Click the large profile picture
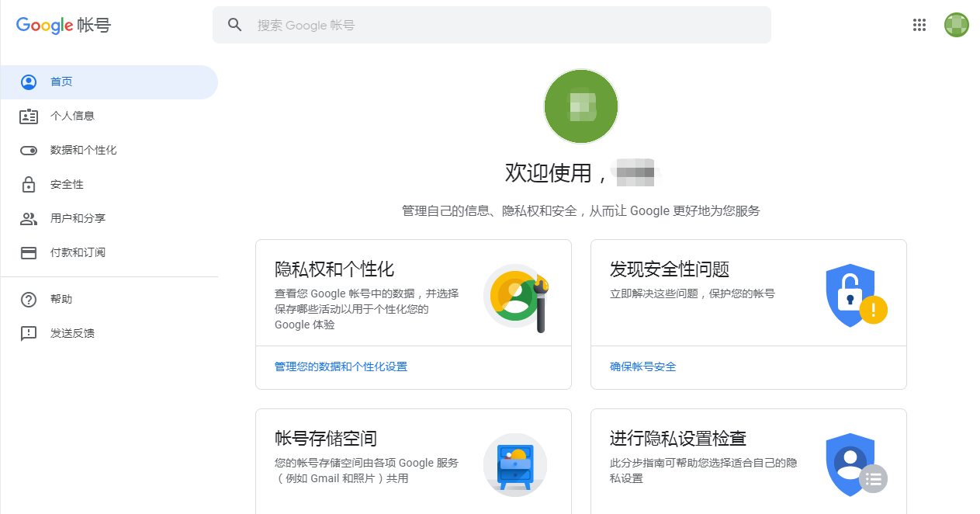 (581, 106)
